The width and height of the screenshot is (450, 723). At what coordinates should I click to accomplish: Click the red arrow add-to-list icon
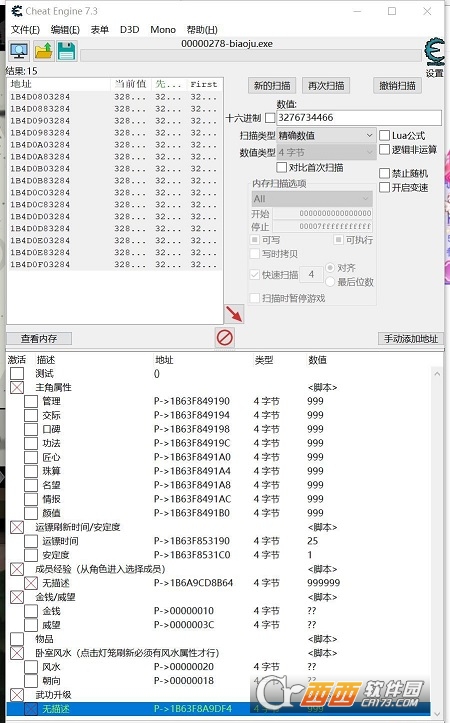pyautogui.click(x=234, y=314)
